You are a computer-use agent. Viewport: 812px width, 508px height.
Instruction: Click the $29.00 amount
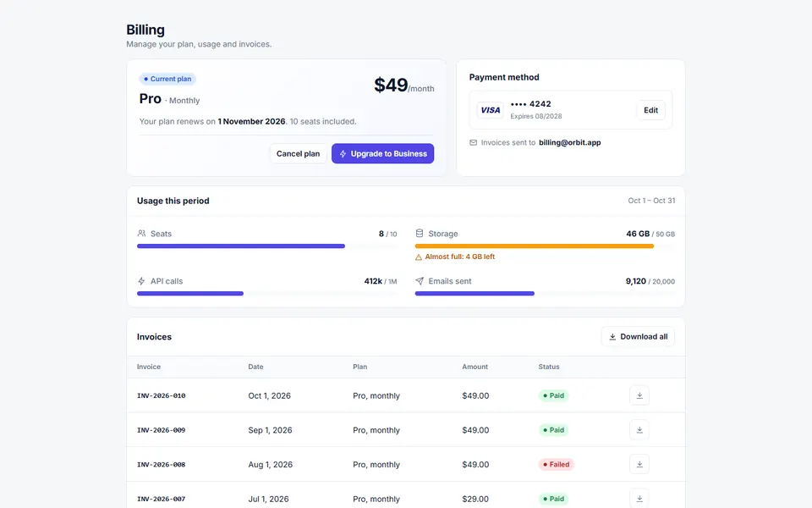coord(475,499)
